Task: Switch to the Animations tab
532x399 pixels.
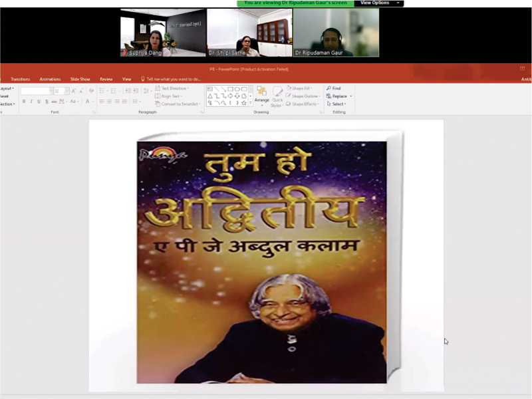Action: click(x=51, y=79)
